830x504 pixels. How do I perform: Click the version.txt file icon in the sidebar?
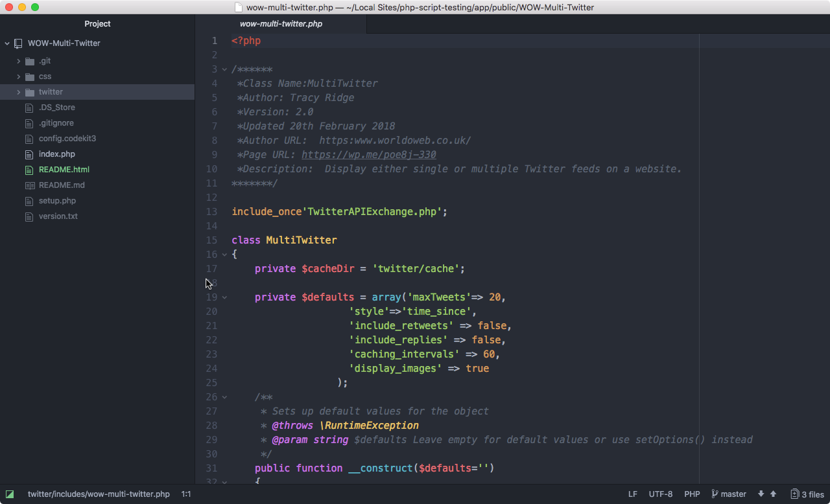click(x=29, y=216)
